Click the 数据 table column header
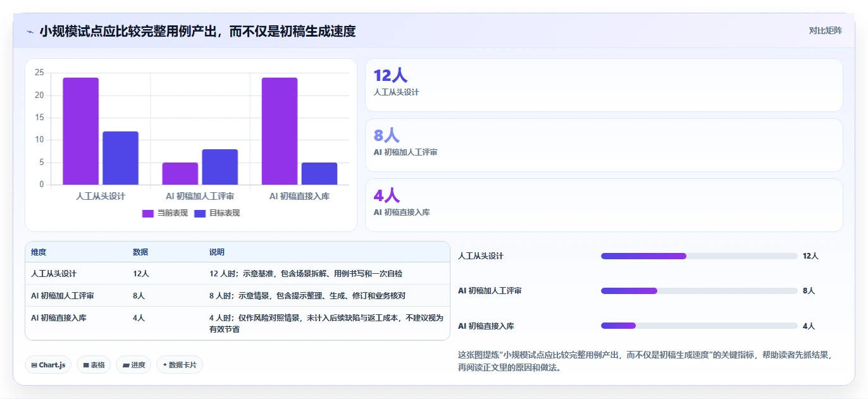 pyautogui.click(x=140, y=252)
